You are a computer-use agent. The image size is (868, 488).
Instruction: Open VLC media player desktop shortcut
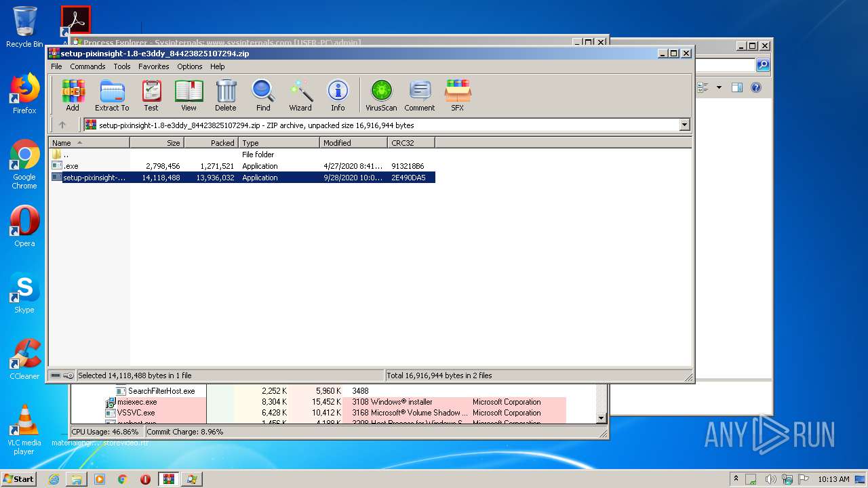point(24,430)
